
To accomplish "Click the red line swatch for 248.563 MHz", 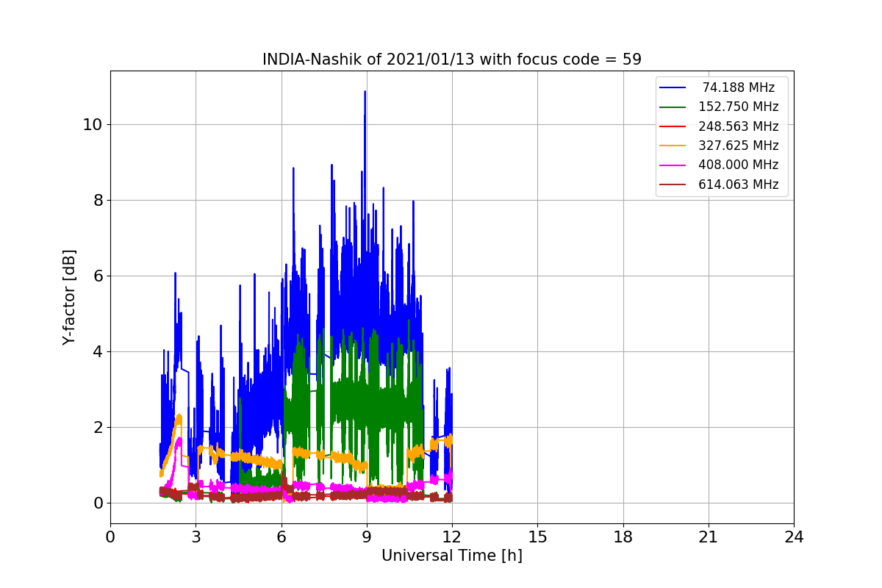I will 673,126.
